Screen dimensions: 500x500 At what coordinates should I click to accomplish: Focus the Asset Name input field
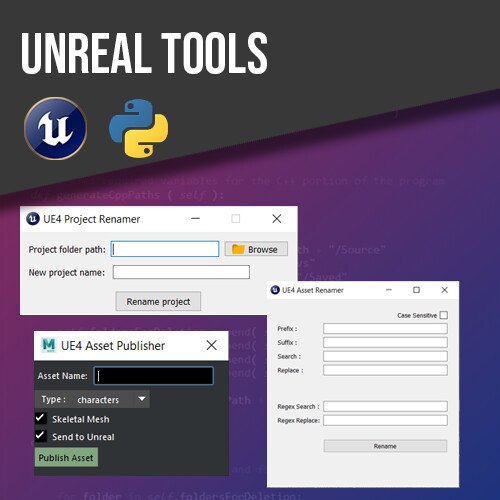click(x=154, y=376)
